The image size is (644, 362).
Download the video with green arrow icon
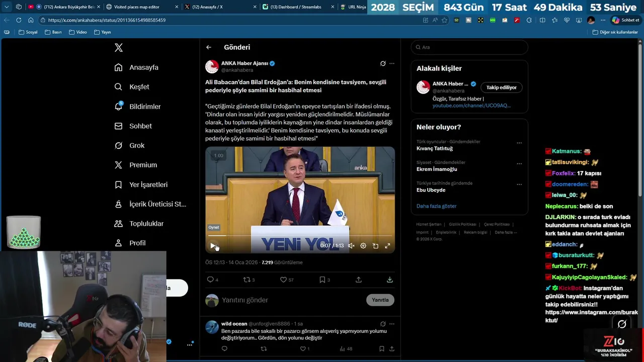[390, 280]
